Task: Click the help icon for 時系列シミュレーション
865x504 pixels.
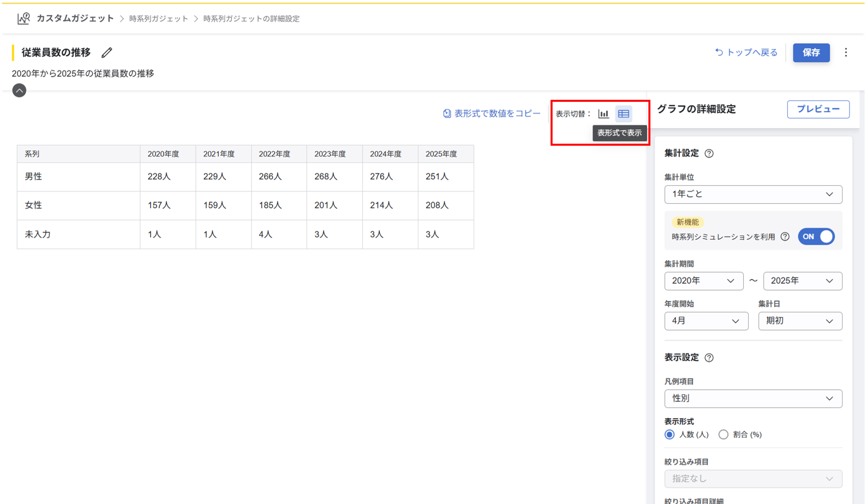Action: 785,237
